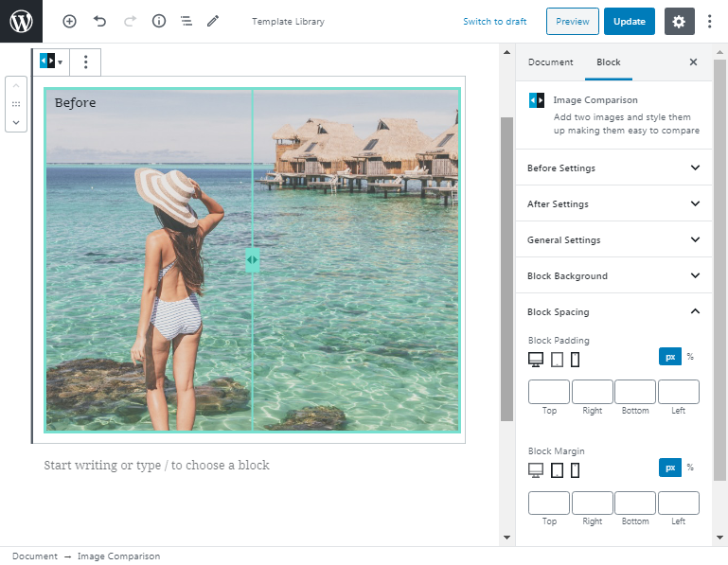Toggle the settings gear sidebar

click(680, 22)
